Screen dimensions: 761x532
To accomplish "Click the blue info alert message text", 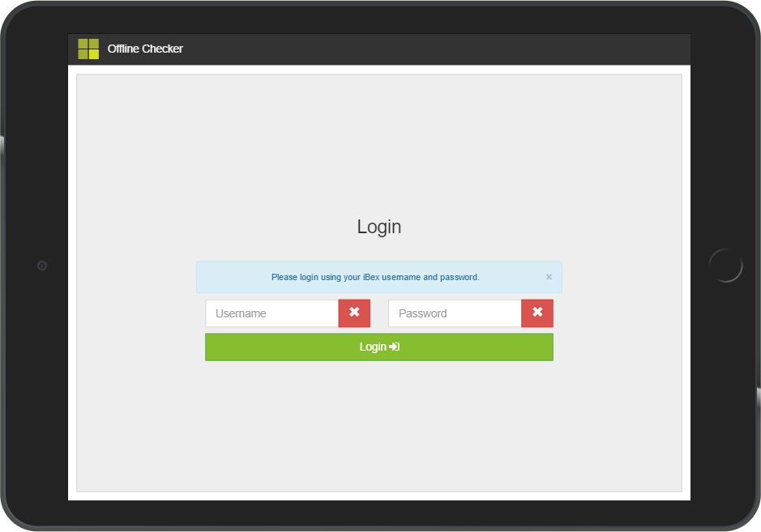I will 375,277.
